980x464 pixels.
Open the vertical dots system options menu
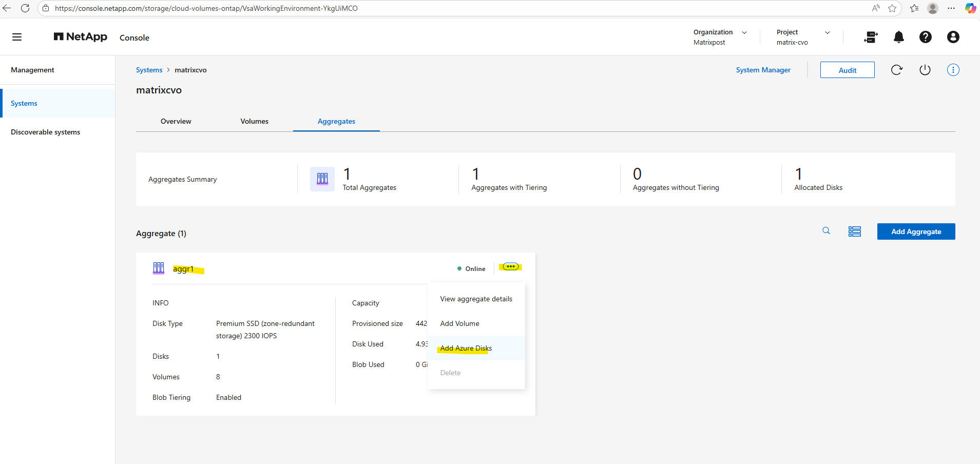953,70
